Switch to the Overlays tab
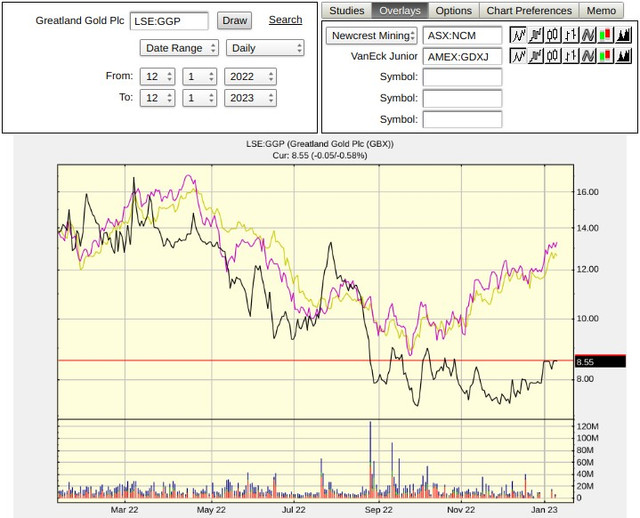The height and width of the screenshot is (518, 640). click(400, 11)
